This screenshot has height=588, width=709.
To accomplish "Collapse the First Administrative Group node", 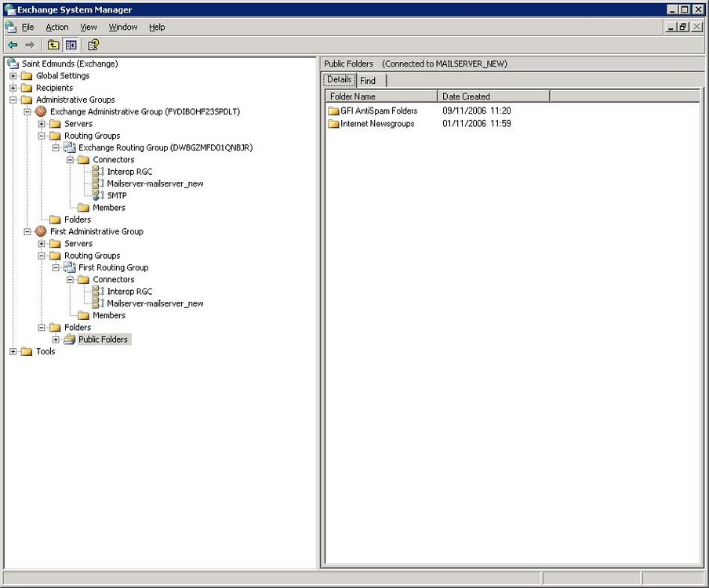I will point(27,231).
